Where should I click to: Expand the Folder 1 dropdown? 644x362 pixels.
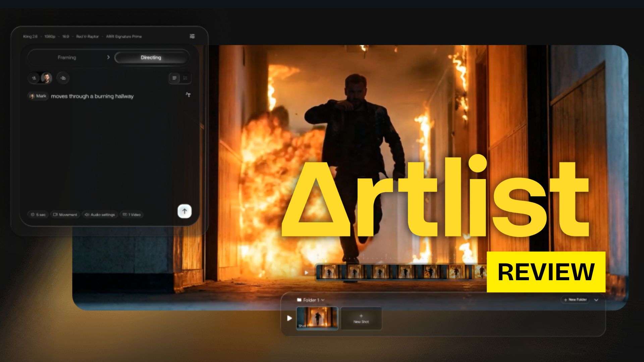(323, 300)
